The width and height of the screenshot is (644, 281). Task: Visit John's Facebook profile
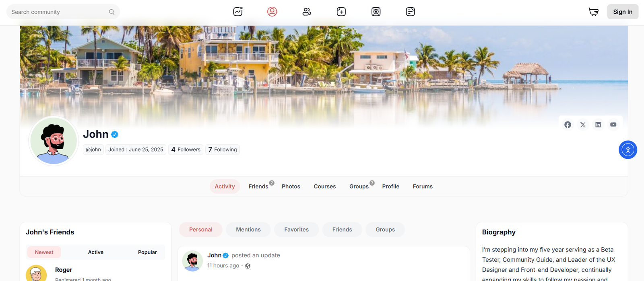(568, 125)
